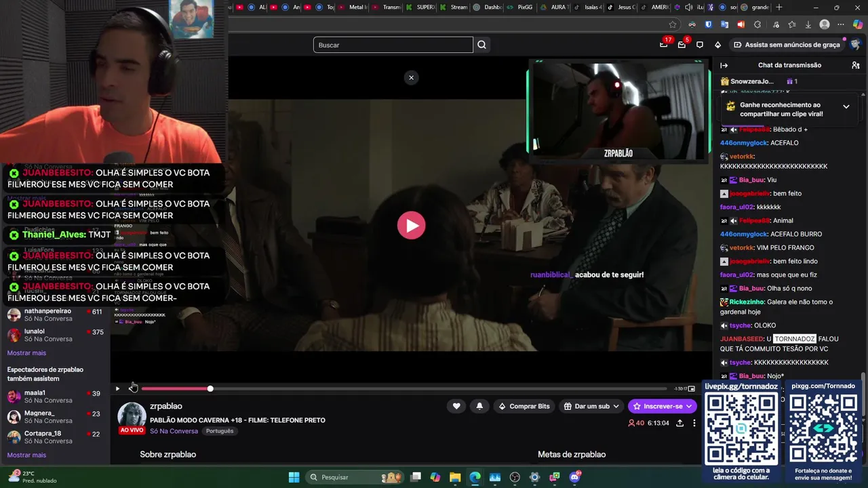Click the Windows Start button
Image resolution: width=868 pixels, height=488 pixels.
[x=294, y=477]
